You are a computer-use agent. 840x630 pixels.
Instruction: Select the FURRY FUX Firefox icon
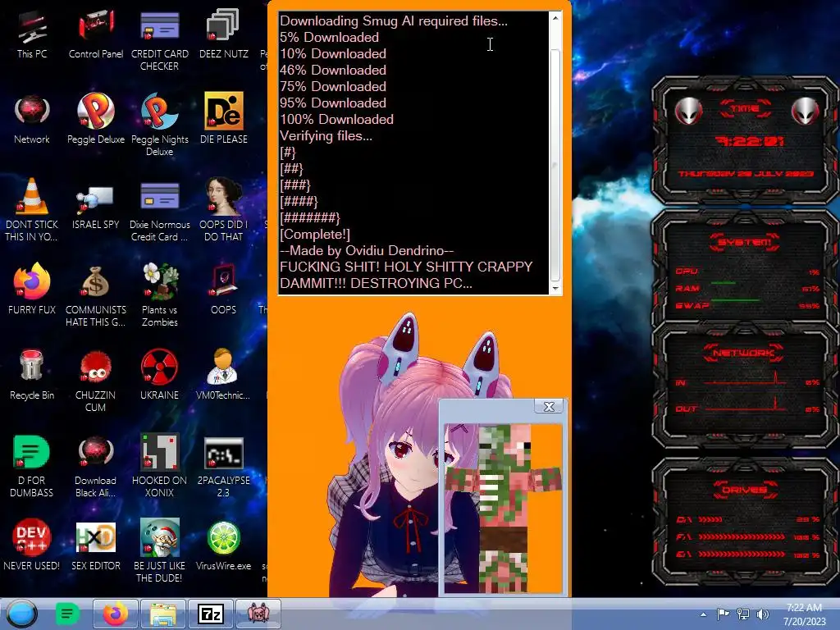pos(32,288)
